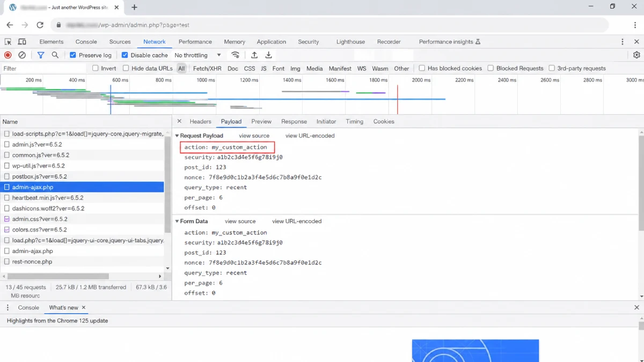644x362 pixels.
Task: Click the site info icon in address bar
Action: (58, 25)
